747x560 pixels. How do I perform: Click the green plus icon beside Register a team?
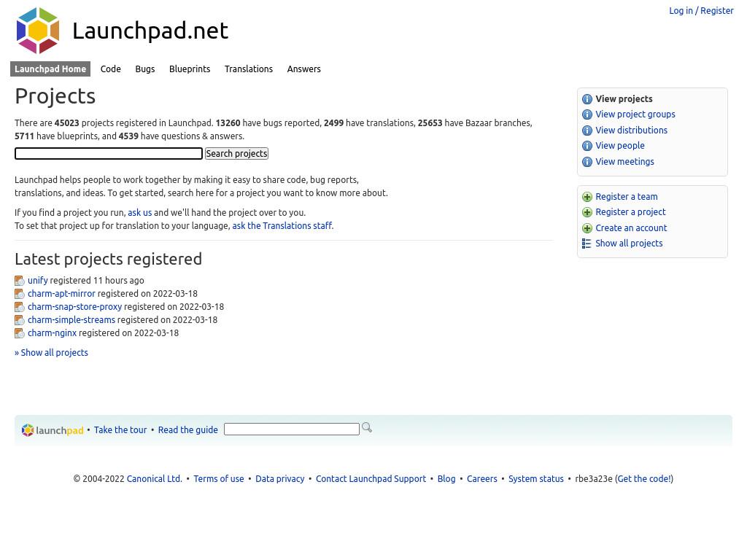(x=587, y=197)
